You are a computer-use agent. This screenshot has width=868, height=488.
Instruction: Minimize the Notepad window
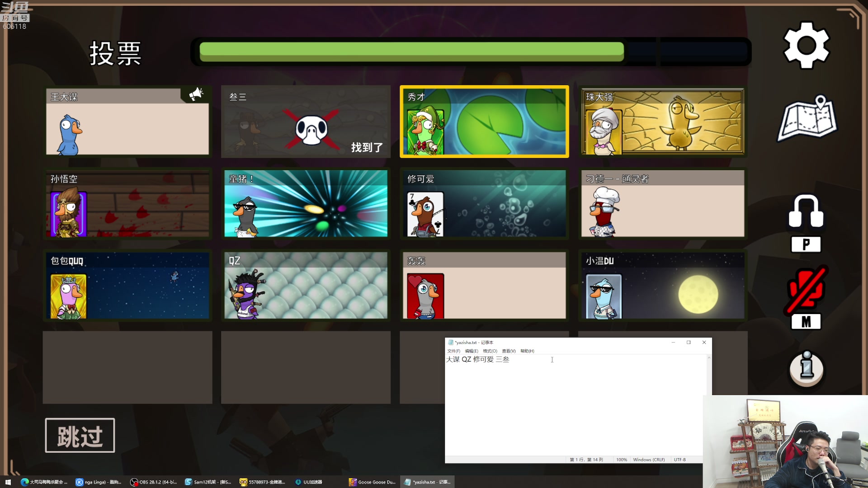(673, 343)
